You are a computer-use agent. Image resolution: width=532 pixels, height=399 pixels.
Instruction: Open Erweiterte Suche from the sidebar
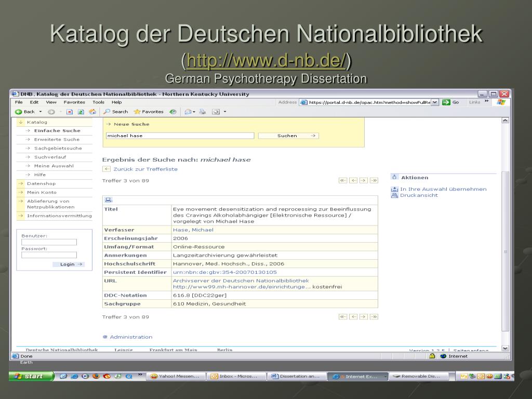coord(57,139)
